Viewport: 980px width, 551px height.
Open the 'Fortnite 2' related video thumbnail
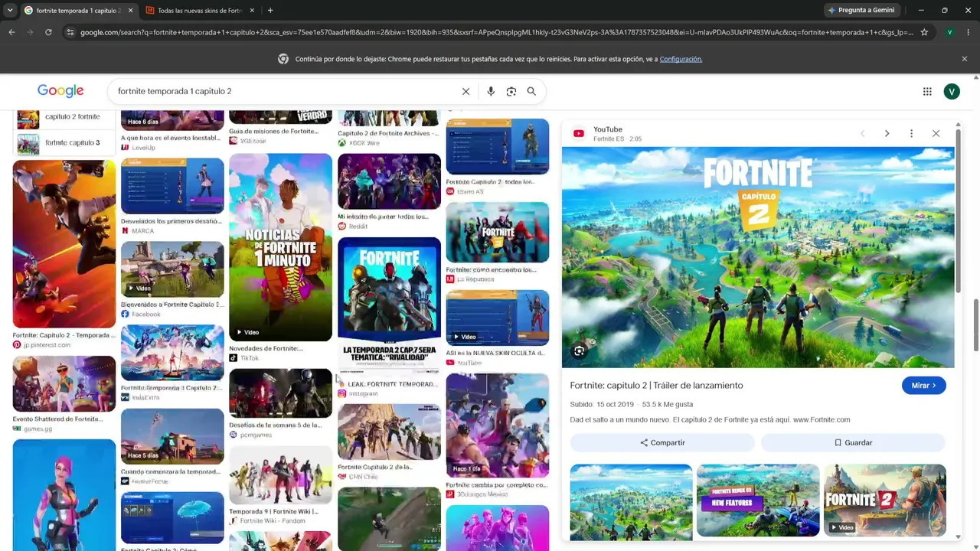[x=885, y=500]
